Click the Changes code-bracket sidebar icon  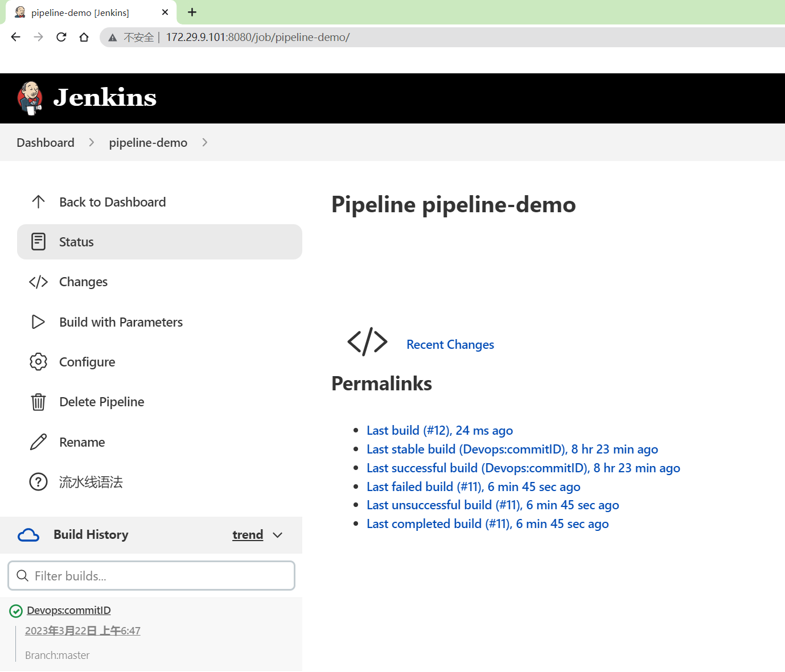coord(38,282)
